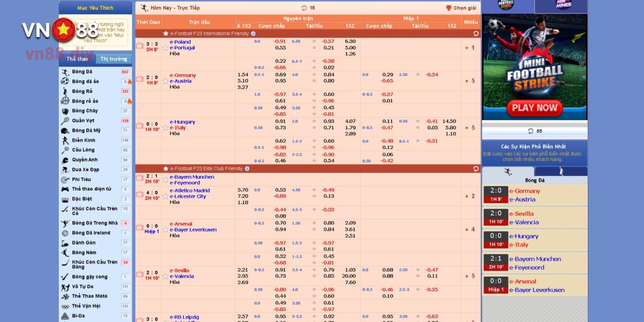Open the Bóng Đá Ireland sport link
This screenshot has height=322, width=644.
91,233
